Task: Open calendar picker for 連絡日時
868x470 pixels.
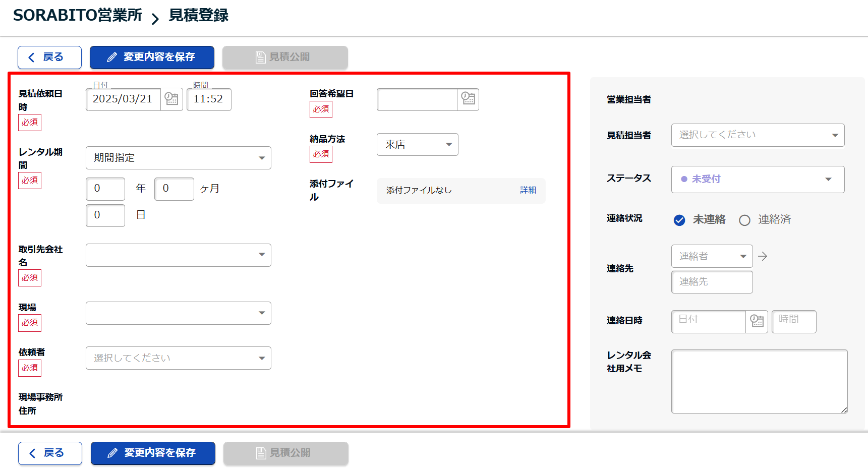Action: click(x=757, y=321)
